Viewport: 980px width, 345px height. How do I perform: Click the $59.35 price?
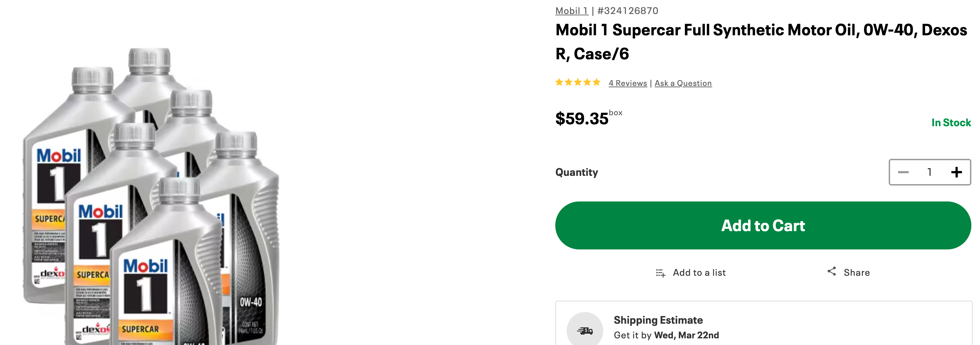pos(582,119)
